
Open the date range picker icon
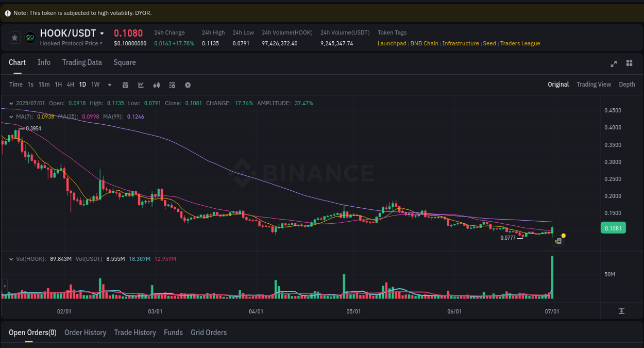125,85
